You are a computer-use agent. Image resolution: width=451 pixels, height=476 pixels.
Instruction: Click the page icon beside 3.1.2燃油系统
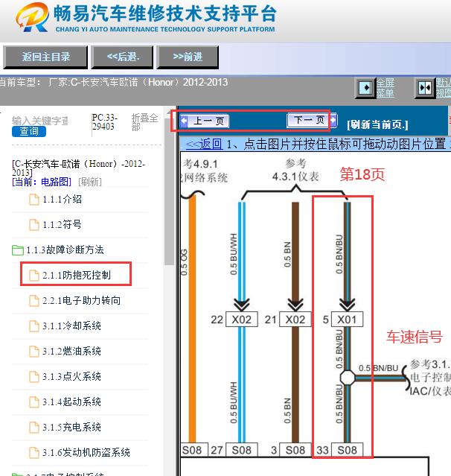coord(34,352)
